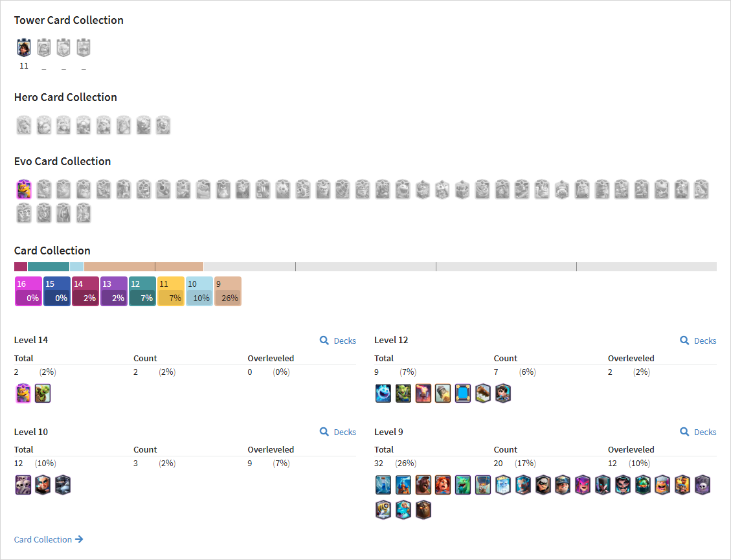
Task: Select the Bandit card icon
Action: click(543, 485)
